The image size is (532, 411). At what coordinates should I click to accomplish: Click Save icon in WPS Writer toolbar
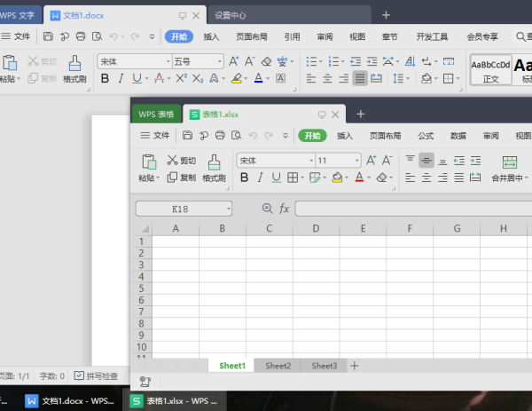pos(48,36)
